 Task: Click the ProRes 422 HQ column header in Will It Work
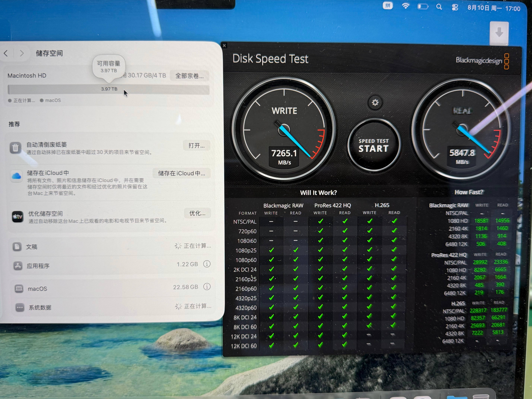pos(333,205)
